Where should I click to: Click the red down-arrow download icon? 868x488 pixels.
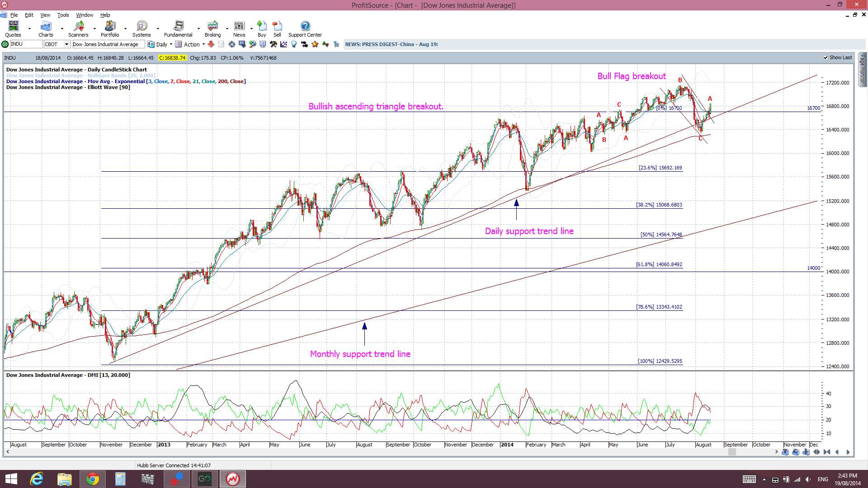coord(211,44)
